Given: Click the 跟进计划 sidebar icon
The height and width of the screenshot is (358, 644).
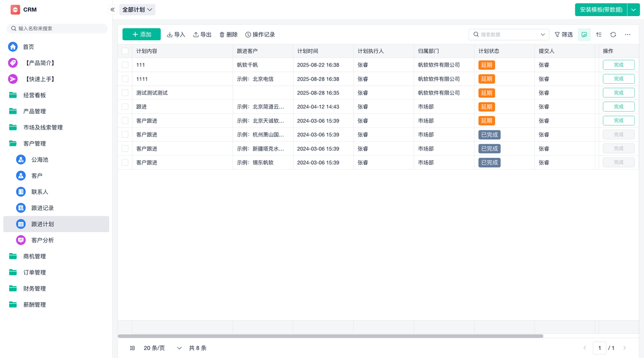Looking at the screenshot, I should point(21,224).
